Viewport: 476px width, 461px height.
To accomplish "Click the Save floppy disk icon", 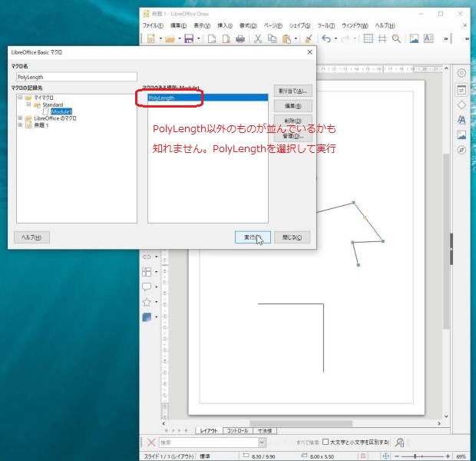I will click(x=189, y=38).
